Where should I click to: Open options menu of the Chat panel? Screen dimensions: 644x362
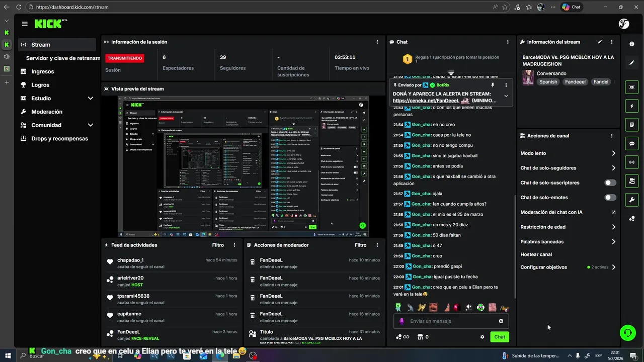[508, 42]
